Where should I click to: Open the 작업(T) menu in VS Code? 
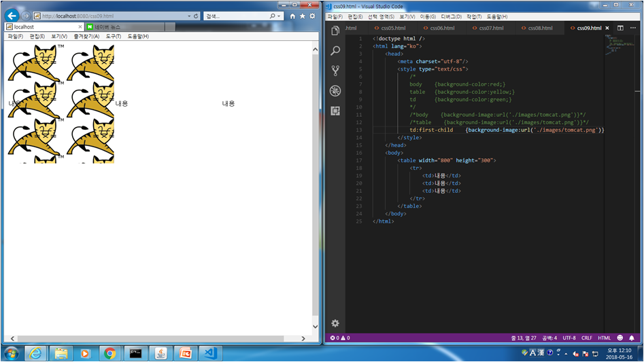point(474,17)
